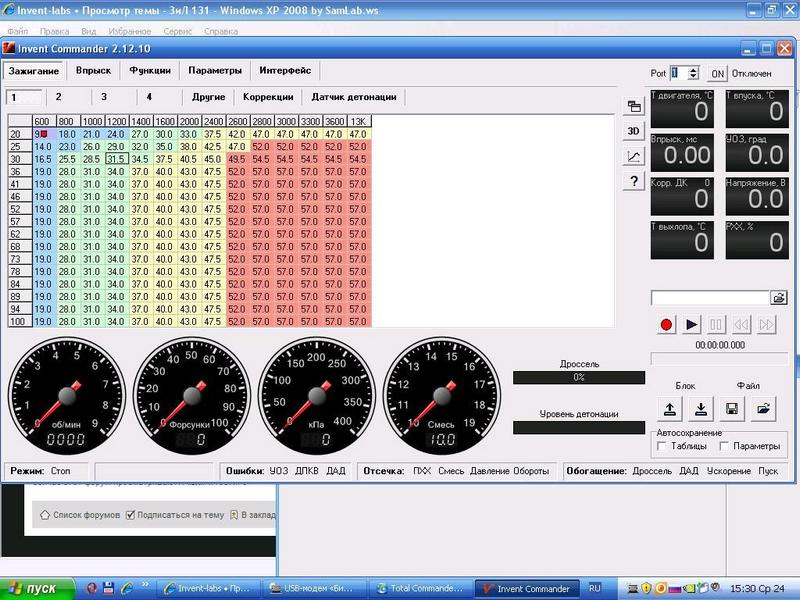Open help with the question mark icon
Screen dimensions: 800x600
point(633,181)
